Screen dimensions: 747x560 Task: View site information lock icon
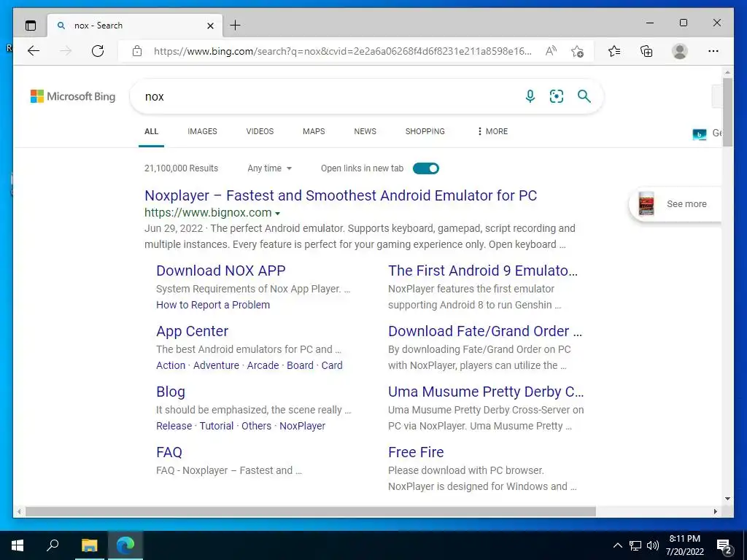pos(137,51)
